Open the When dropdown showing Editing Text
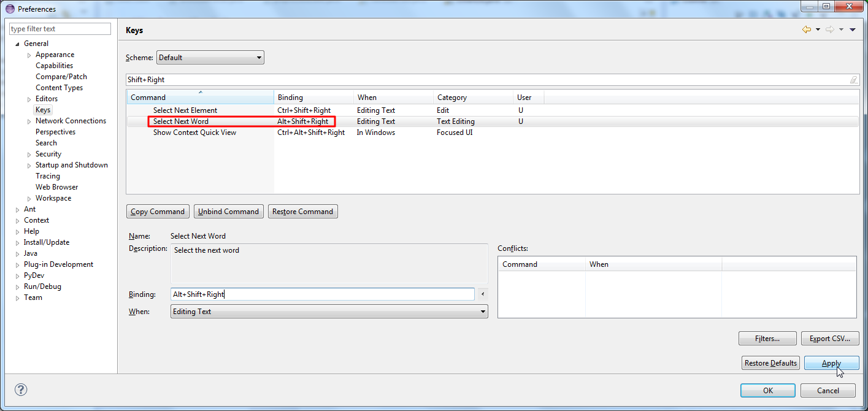 coord(329,312)
